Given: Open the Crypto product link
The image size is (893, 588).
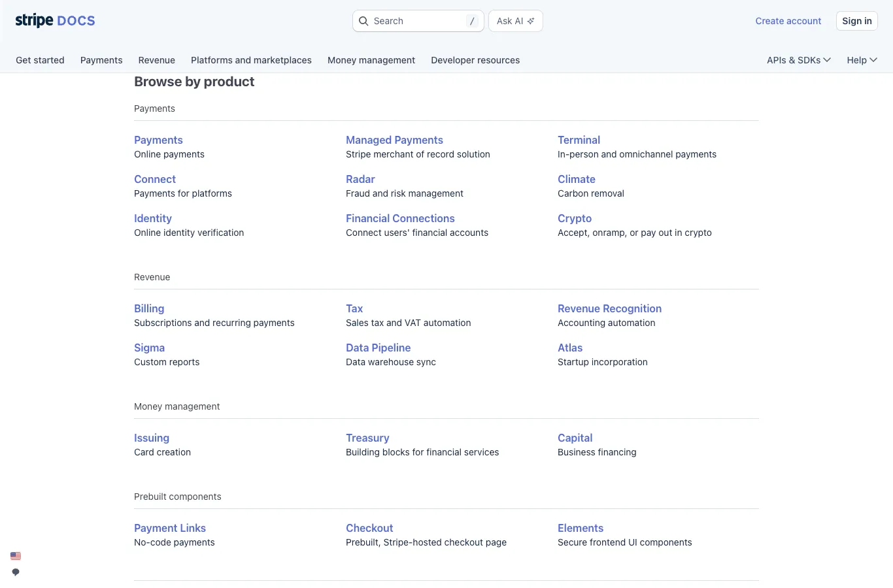Looking at the screenshot, I should [x=575, y=218].
